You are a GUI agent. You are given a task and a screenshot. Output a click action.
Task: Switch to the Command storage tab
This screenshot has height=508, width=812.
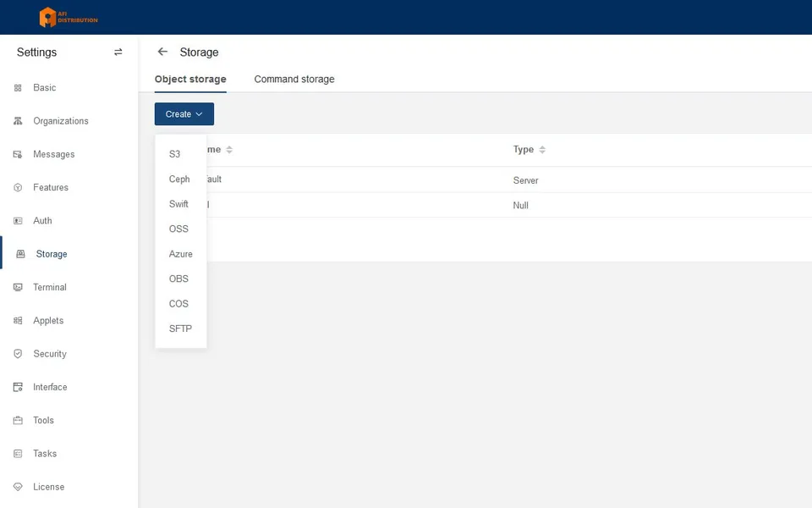294,80
